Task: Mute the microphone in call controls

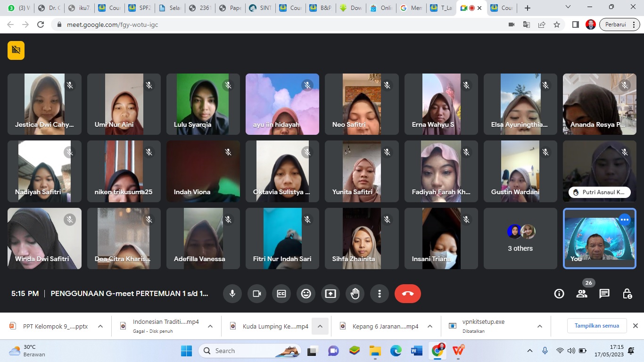Action: [232, 294]
